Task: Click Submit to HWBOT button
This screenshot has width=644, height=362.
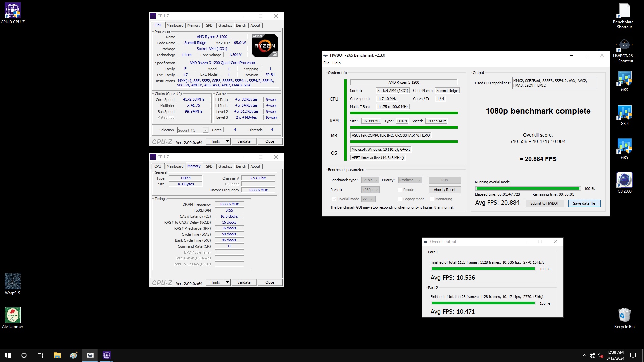Action: (545, 203)
